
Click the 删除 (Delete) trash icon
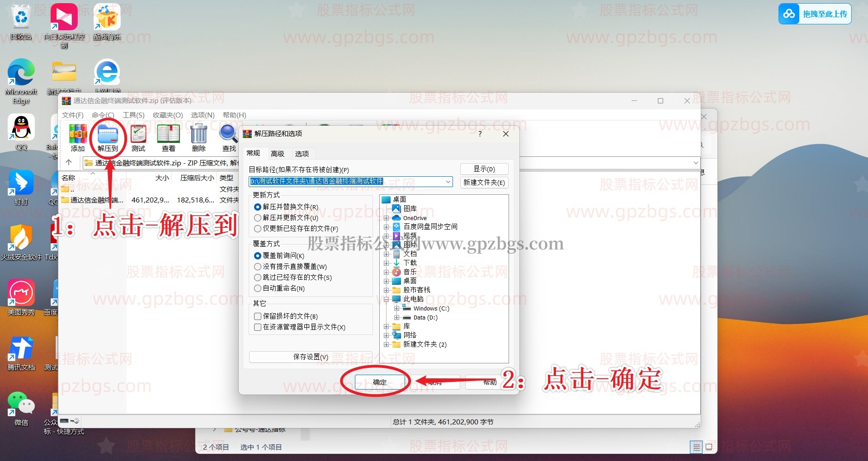(199, 138)
